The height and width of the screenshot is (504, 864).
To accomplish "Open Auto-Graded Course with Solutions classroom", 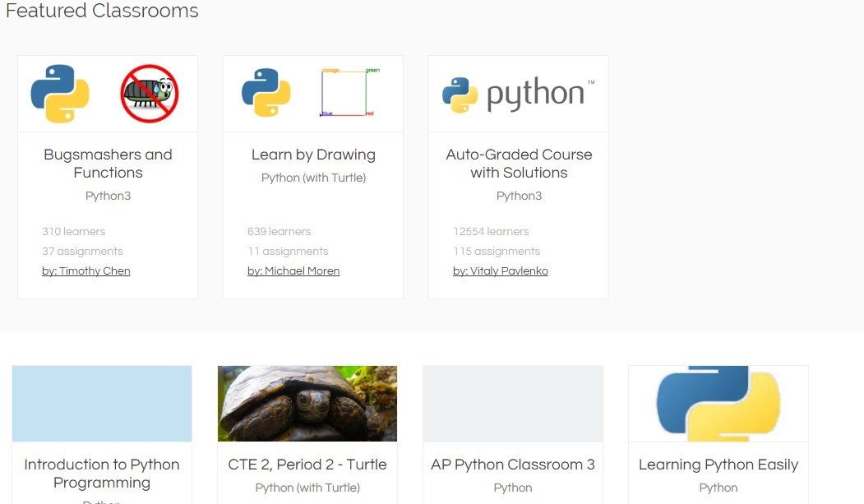I will coord(519,164).
